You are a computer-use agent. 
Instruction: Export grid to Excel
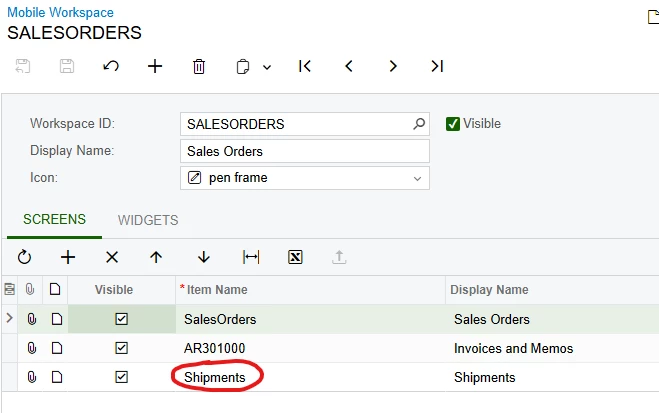[295, 257]
